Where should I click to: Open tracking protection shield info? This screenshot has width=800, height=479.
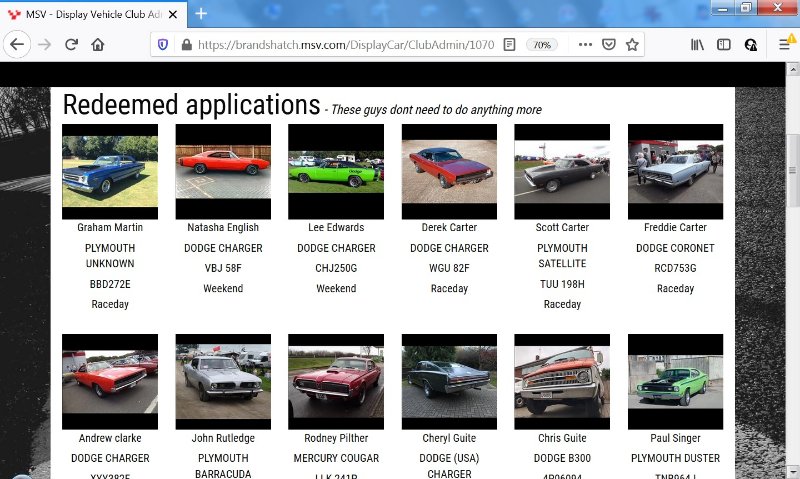tap(163, 45)
